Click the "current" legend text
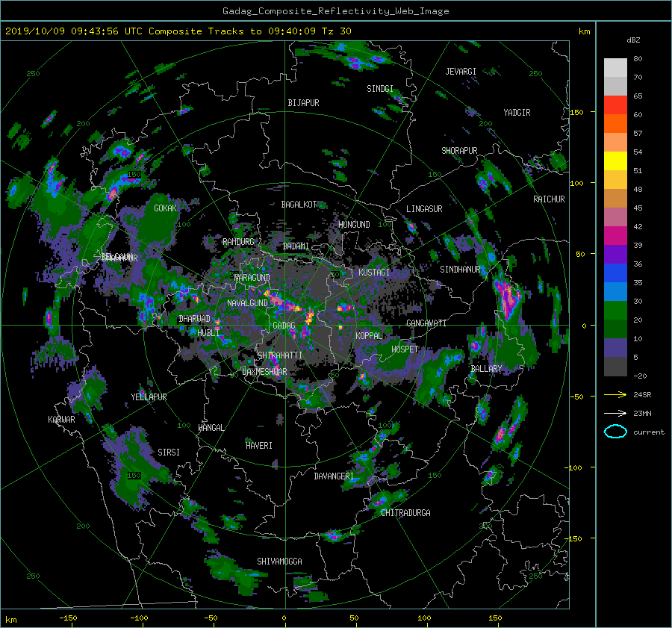The height and width of the screenshot is (628, 672). (649, 432)
